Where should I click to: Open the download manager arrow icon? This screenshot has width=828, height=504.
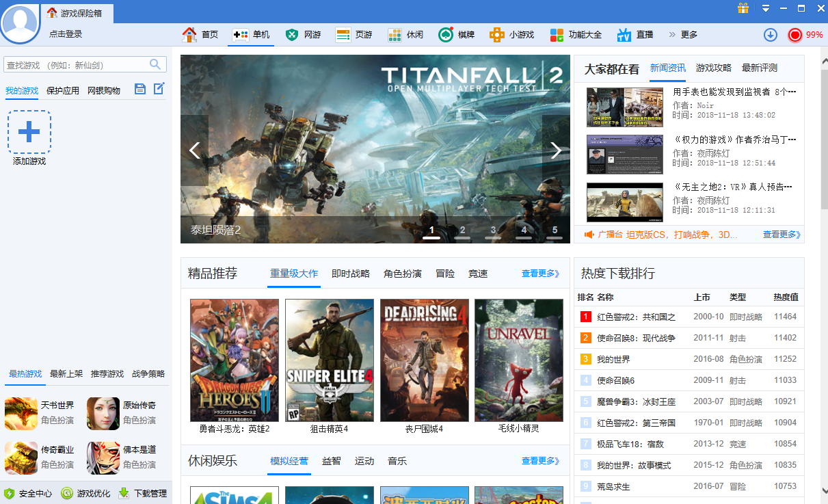[771, 35]
